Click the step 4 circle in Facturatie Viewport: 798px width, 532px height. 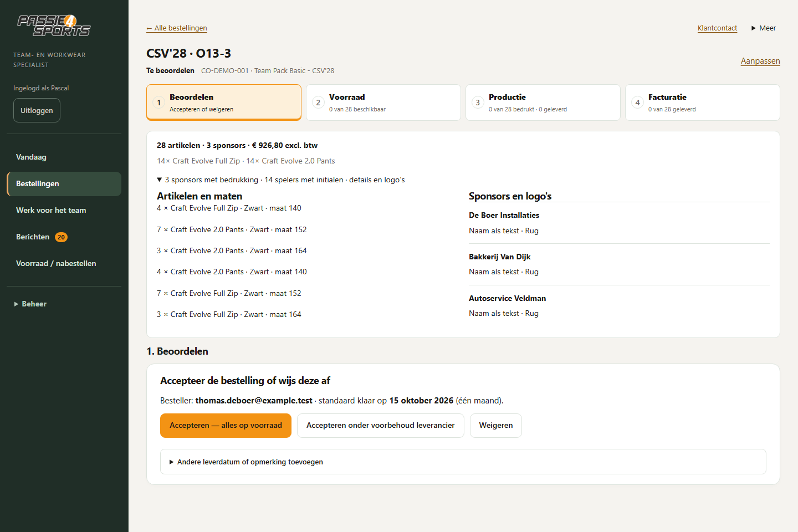[637, 103]
